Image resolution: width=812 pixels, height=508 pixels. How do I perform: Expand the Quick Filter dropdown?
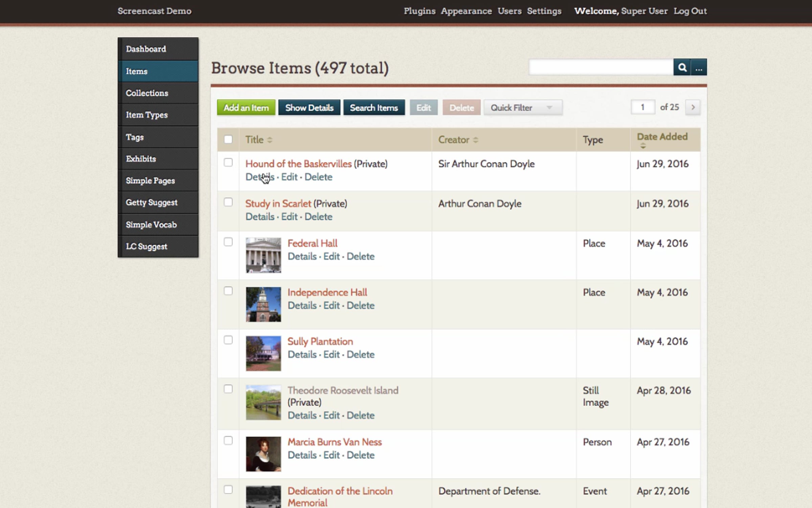523,108
